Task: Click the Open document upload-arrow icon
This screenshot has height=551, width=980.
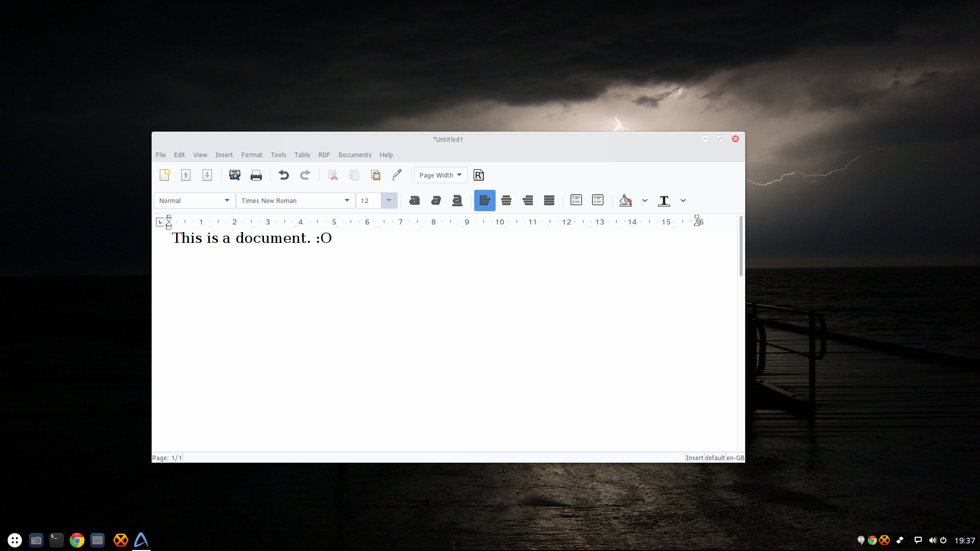Action: [186, 175]
